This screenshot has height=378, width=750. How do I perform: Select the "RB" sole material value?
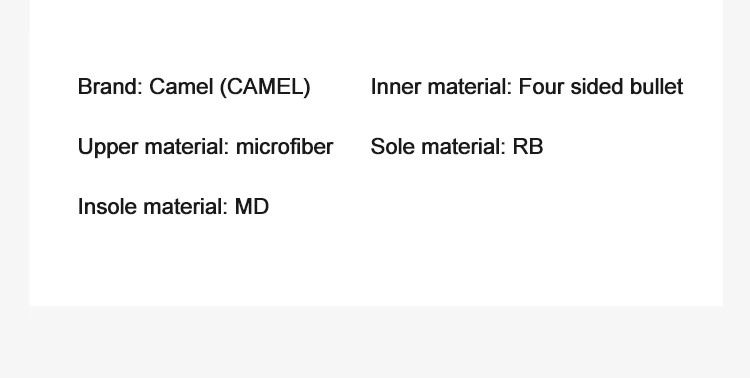pyautogui.click(x=528, y=147)
